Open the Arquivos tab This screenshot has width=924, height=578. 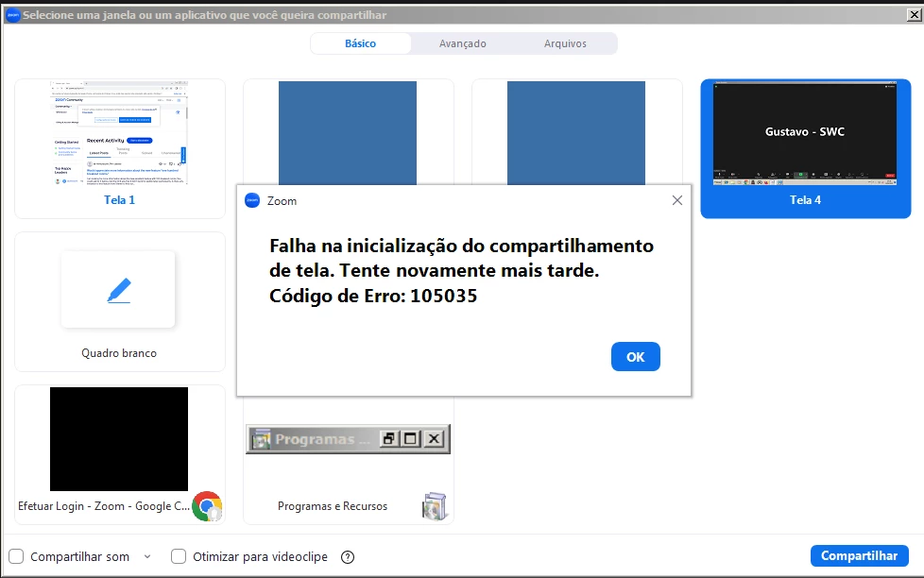coord(565,43)
